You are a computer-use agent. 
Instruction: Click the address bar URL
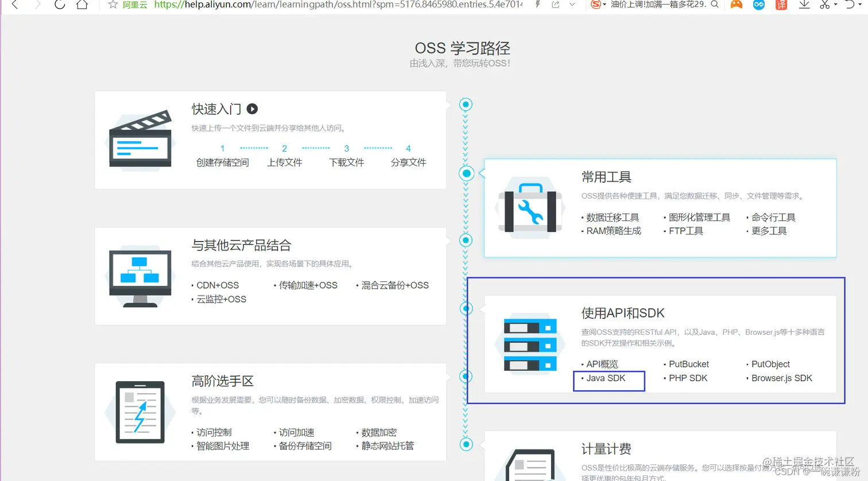[338, 5]
